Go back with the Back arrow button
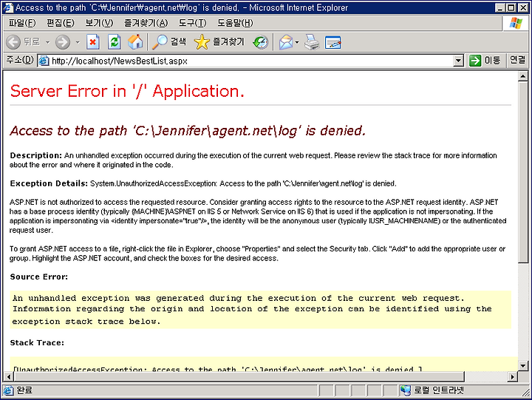The width and height of the screenshot is (532, 400). pyautogui.click(x=13, y=42)
